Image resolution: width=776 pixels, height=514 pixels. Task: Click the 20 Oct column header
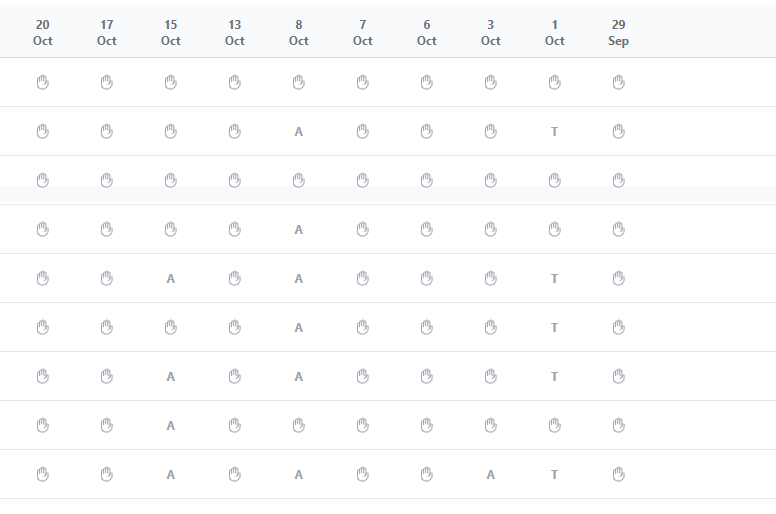42,32
